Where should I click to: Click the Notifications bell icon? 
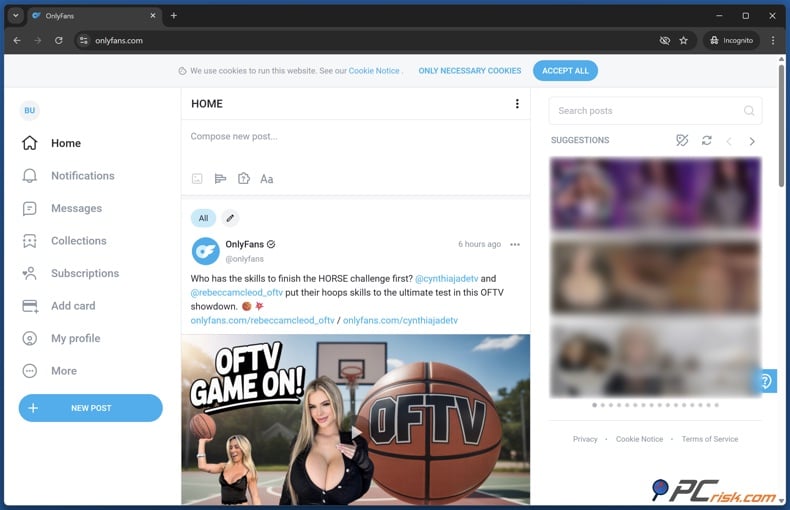pyautogui.click(x=30, y=176)
